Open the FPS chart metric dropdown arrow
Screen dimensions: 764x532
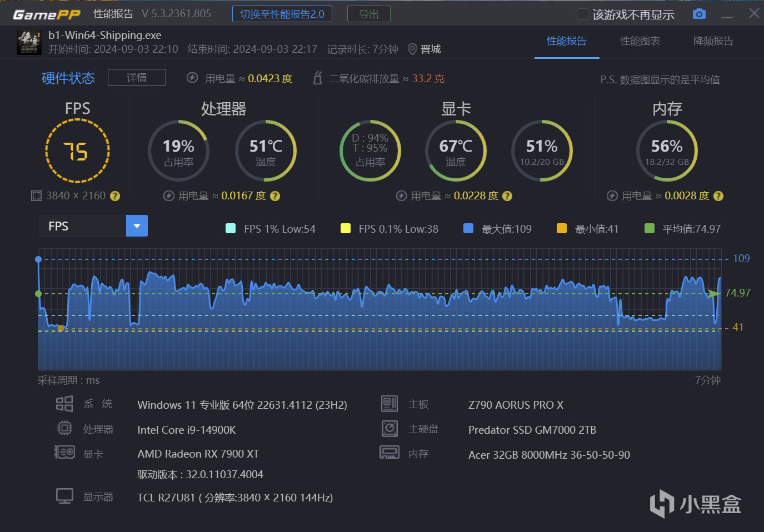137,226
